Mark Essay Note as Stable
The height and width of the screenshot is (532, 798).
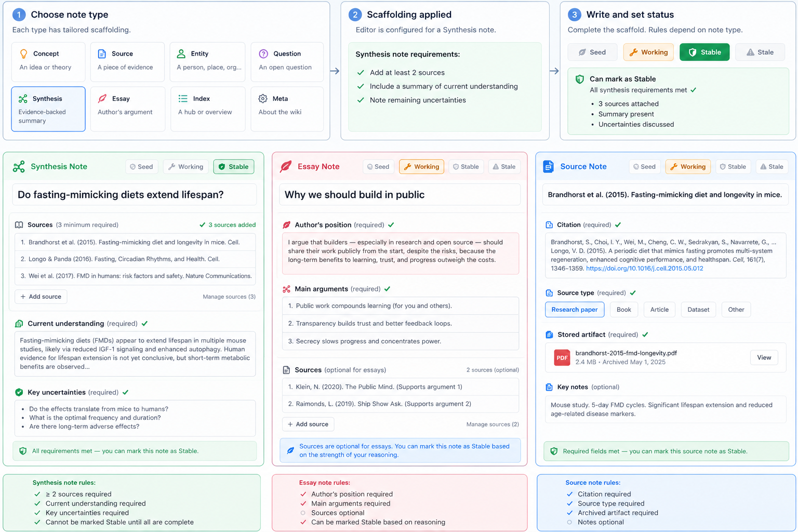(x=466, y=167)
